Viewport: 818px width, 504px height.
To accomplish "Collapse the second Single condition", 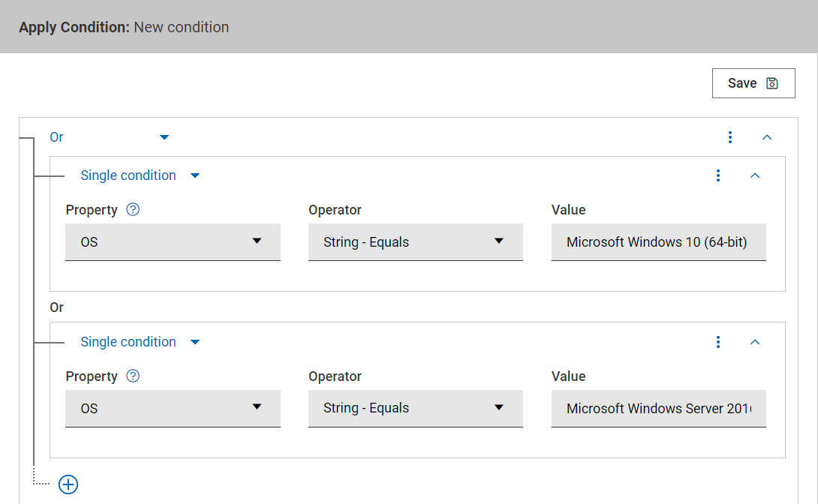I will 755,342.
